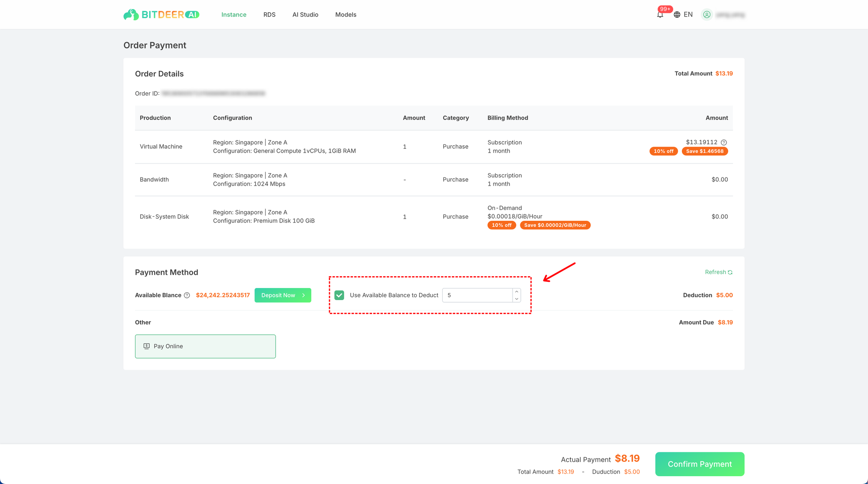
Task: Increase deduction amount with up arrow
Action: [516, 292]
